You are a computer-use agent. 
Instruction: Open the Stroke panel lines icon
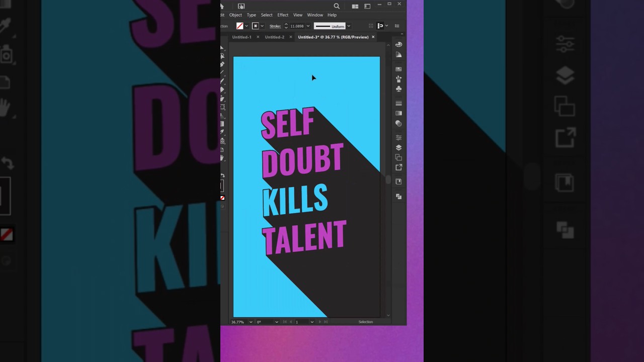(x=399, y=103)
